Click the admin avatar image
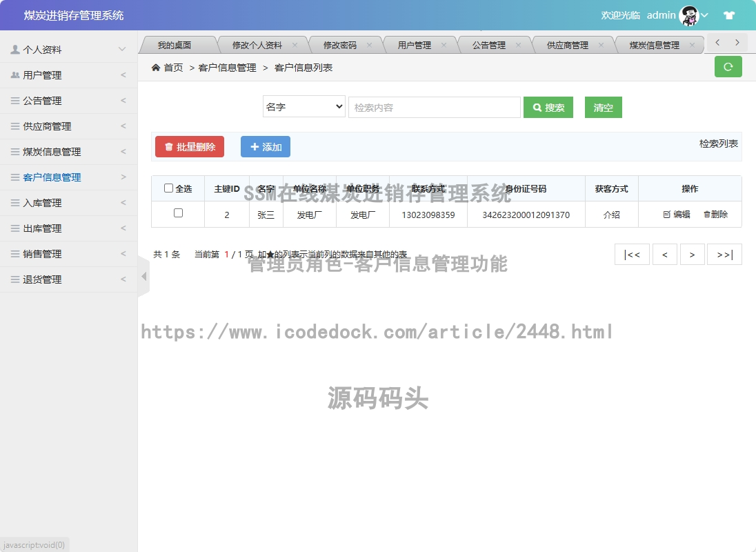Screen dimensions: 756x552 (689, 16)
